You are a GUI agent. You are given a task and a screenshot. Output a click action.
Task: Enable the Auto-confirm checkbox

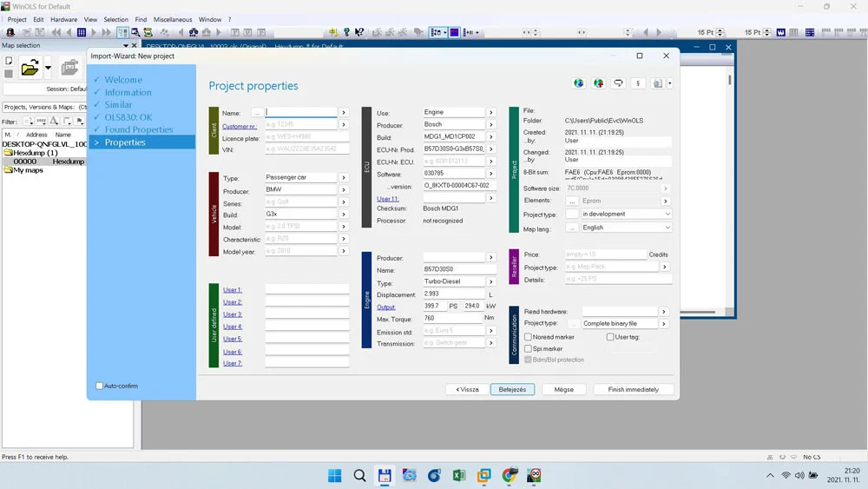point(99,386)
